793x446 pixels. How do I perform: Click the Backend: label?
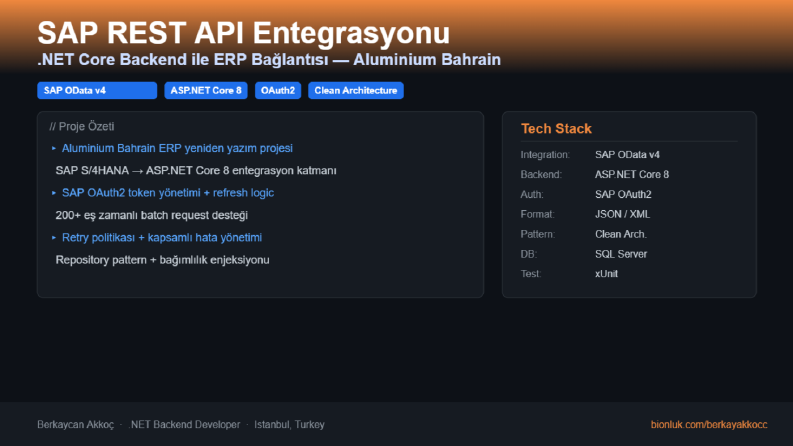click(541, 174)
